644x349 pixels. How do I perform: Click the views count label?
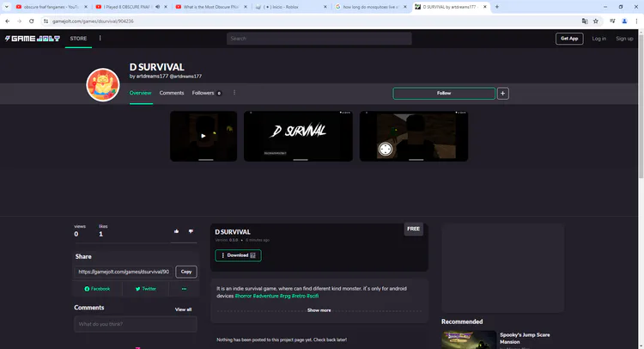(80, 226)
